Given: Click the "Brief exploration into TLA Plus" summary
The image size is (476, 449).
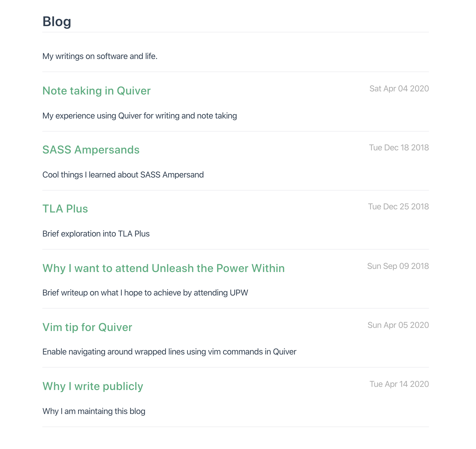Looking at the screenshot, I should point(96,234).
